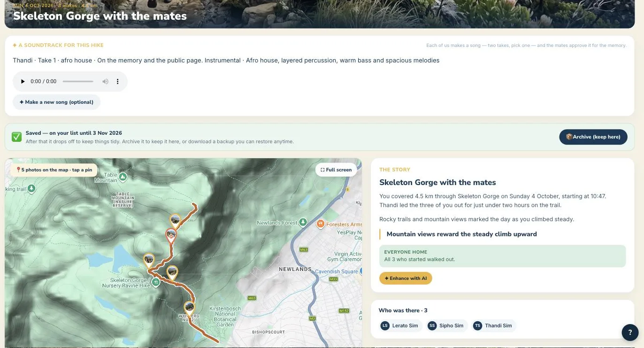The height and width of the screenshot is (348, 644).
Task: Select Lerato Sim participant chip
Action: [x=401, y=325]
